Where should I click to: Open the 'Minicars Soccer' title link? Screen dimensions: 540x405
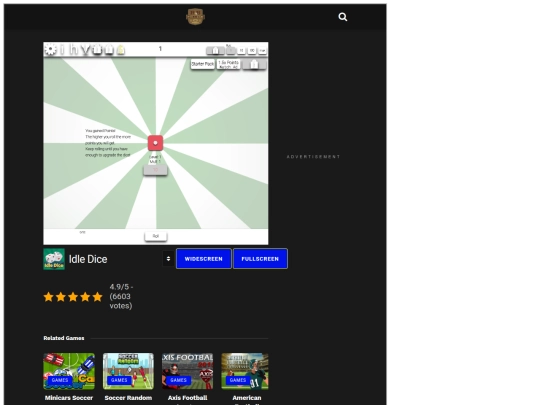click(x=69, y=398)
